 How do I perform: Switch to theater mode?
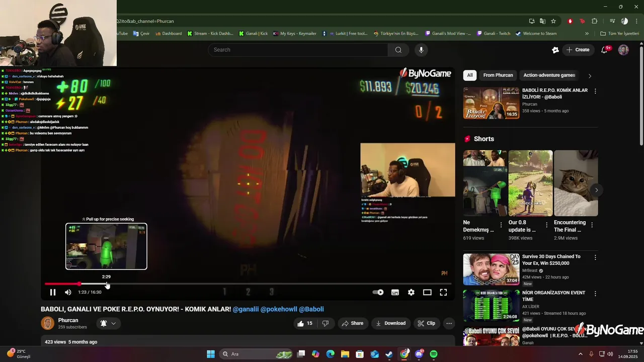(427, 292)
